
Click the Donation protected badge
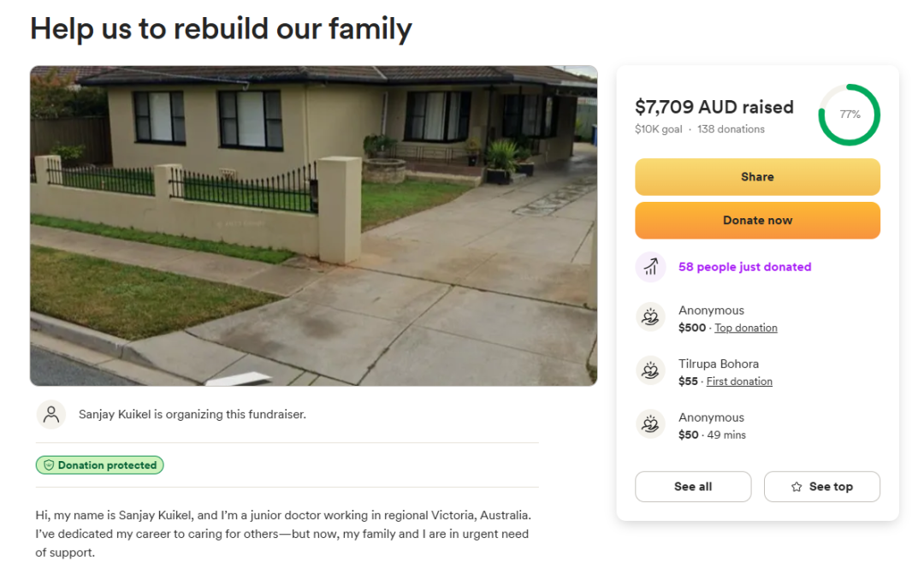pyautogui.click(x=99, y=465)
